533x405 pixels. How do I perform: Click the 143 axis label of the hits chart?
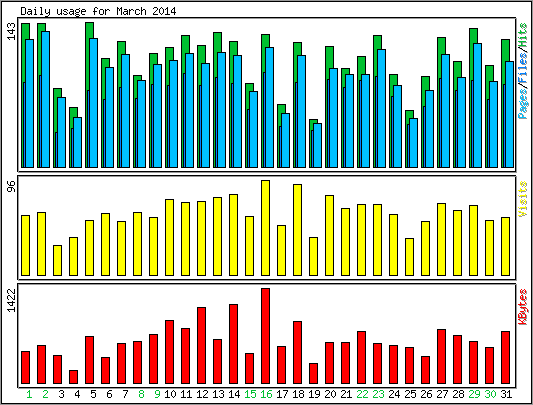point(12,32)
